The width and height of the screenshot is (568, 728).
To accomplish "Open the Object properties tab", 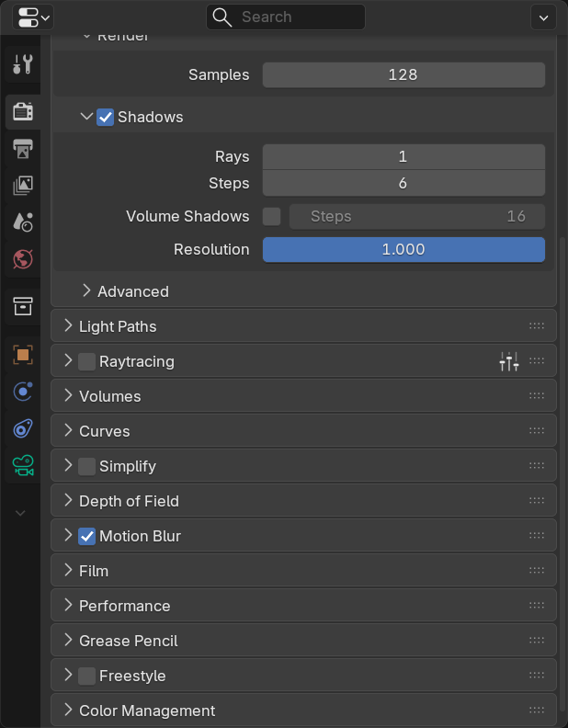I will [23, 355].
